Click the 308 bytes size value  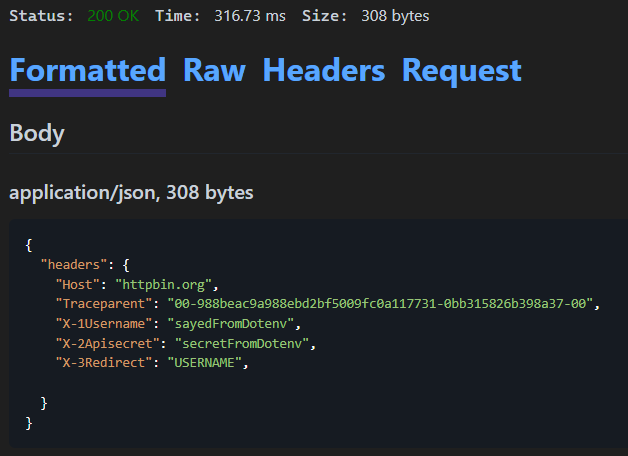395,16
